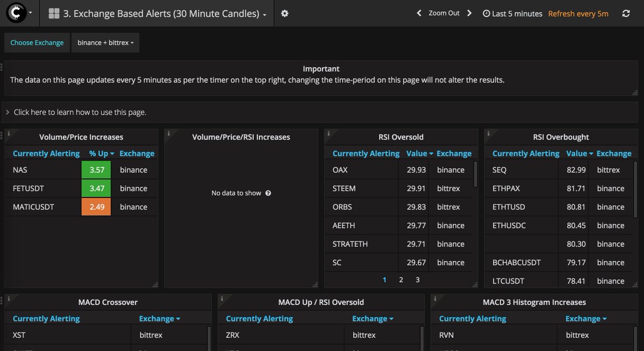Open the Grafana logo main menu
Image resolution: width=644 pixels, height=351 pixels.
pos(19,13)
